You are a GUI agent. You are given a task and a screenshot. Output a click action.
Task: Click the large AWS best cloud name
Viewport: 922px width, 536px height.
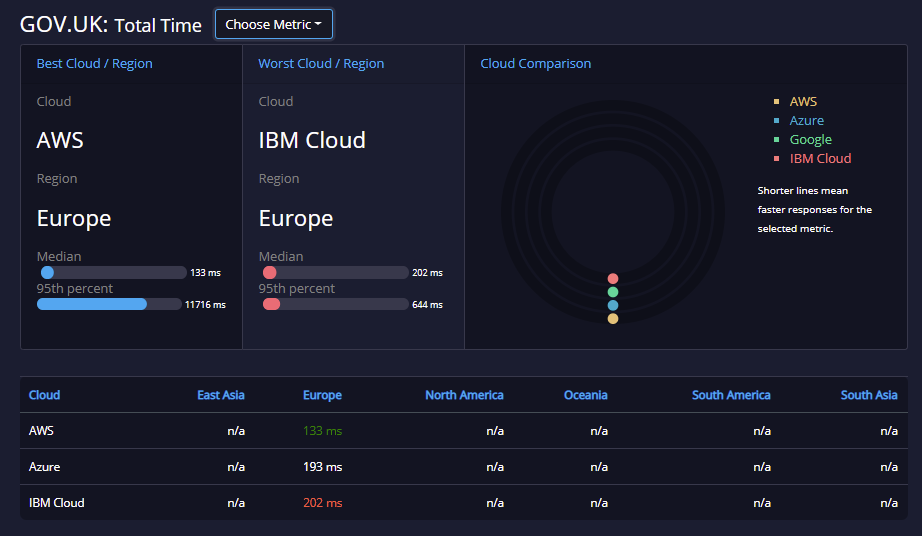pyautogui.click(x=60, y=140)
